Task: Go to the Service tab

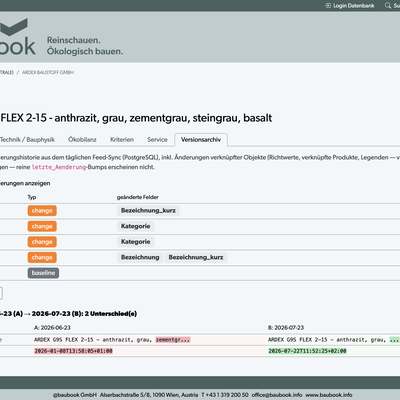Action: coord(157,140)
